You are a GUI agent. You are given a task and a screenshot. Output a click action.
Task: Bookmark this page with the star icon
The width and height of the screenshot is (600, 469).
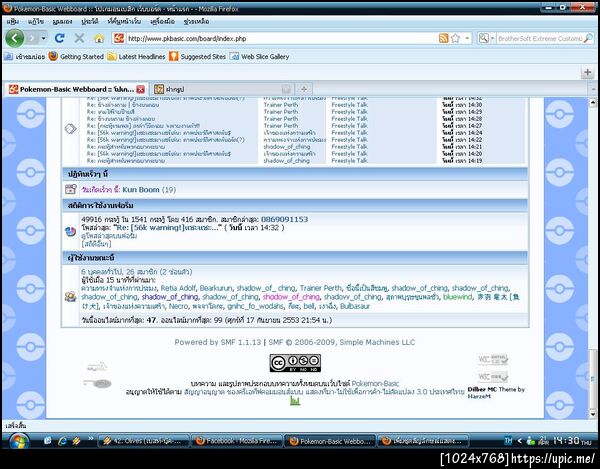(455, 38)
